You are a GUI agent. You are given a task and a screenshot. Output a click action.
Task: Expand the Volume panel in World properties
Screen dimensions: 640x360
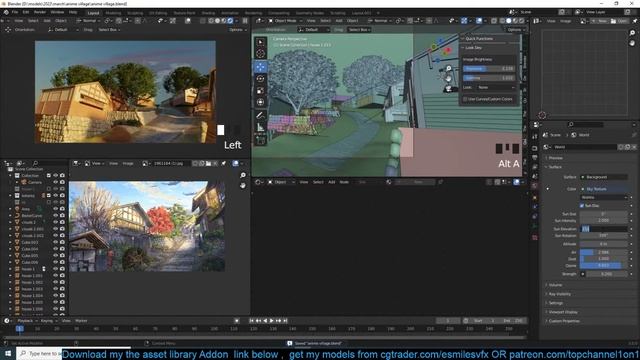tap(556, 285)
